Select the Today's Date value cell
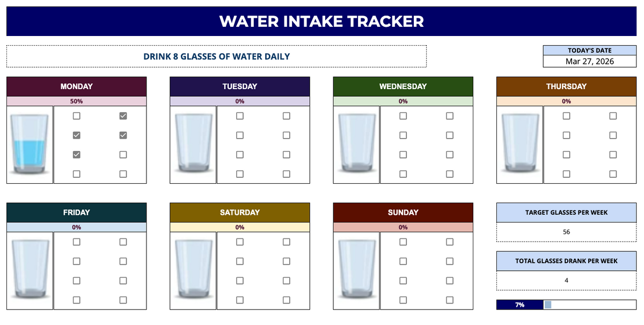The width and height of the screenshot is (644, 325). [590, 61]
